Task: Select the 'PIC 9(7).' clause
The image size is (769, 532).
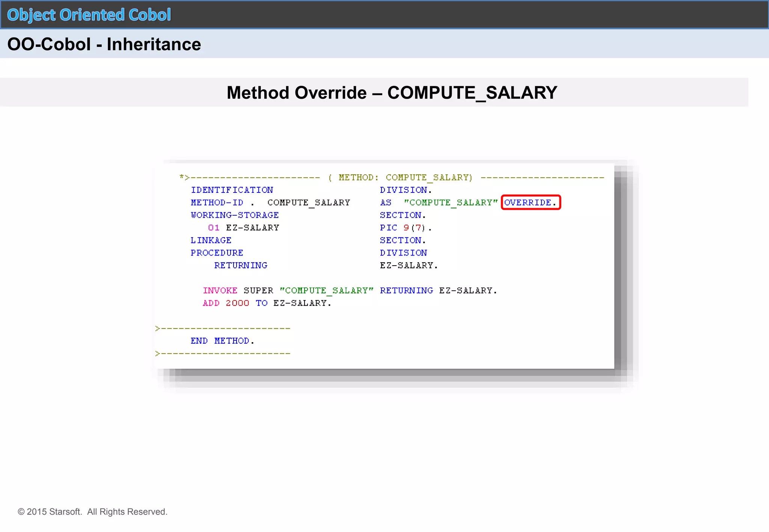Action: click(x=406, y=228)
